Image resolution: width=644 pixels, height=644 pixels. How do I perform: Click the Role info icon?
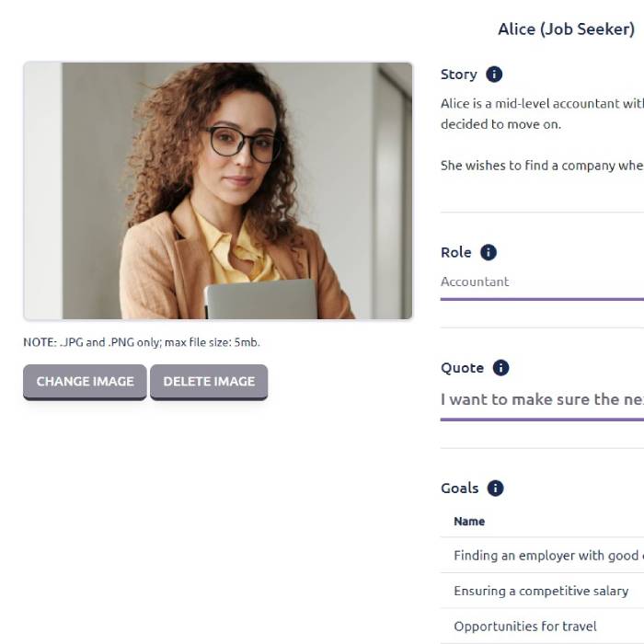click(489, 252)
